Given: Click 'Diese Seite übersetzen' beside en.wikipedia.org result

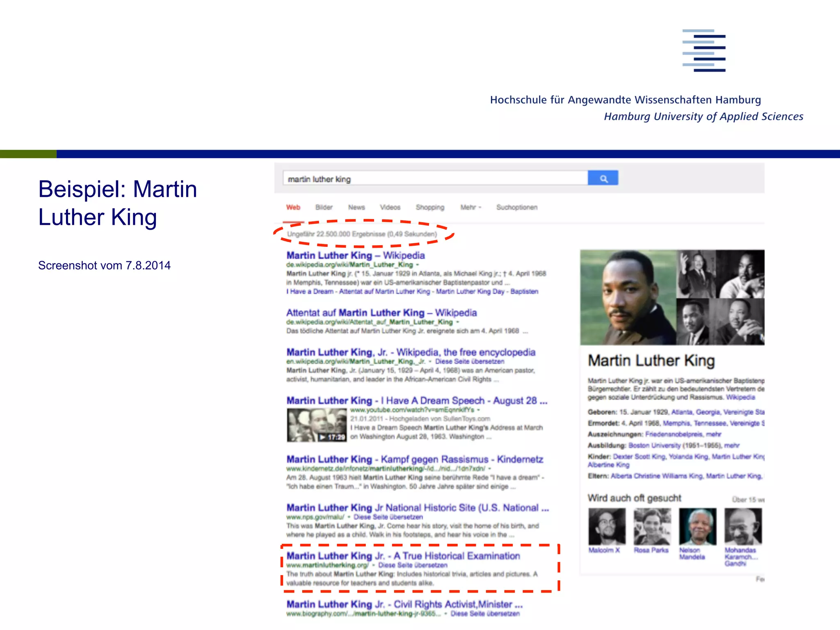Looking at the screenshot, I should [470, 362].
